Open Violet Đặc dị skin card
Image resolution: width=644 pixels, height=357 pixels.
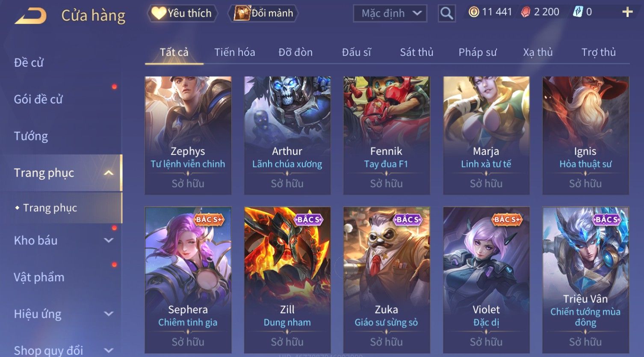(x=486, y=280)
